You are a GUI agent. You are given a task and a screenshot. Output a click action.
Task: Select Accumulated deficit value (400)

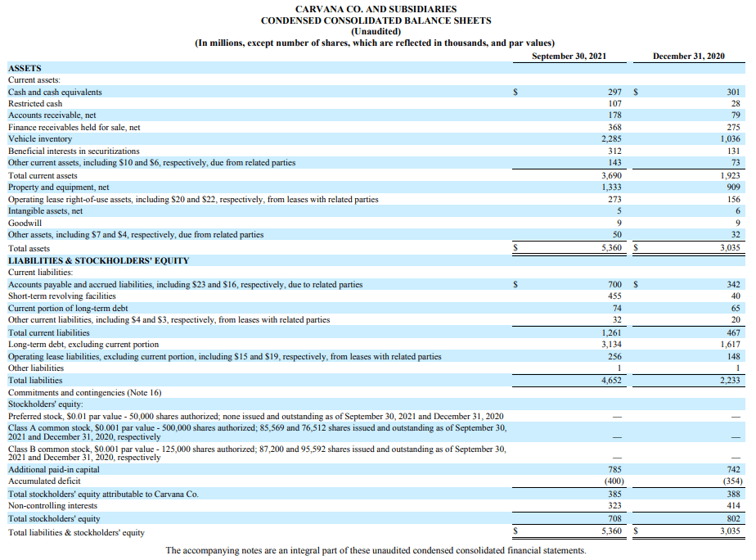614,481
